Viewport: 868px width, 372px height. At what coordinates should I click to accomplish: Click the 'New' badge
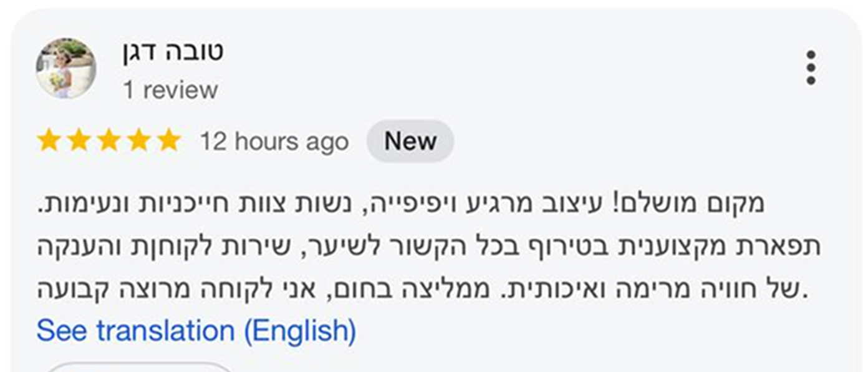(410, 142)
